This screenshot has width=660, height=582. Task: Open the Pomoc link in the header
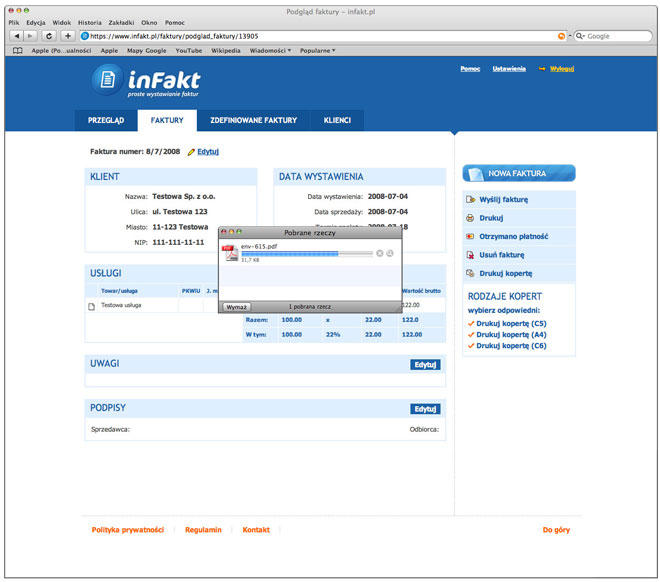tap(470, 69)
